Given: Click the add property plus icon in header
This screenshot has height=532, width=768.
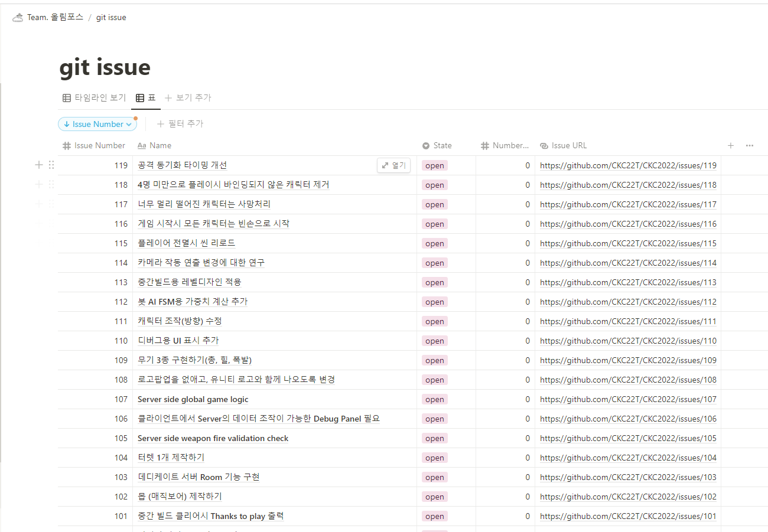Looking at the screenshot, I should click(730, 146).
